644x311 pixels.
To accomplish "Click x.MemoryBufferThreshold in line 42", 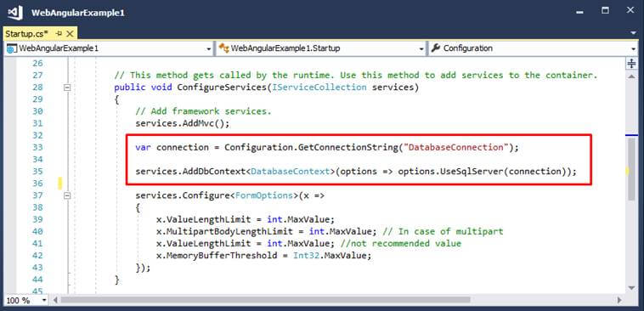I will coord(217,256).
